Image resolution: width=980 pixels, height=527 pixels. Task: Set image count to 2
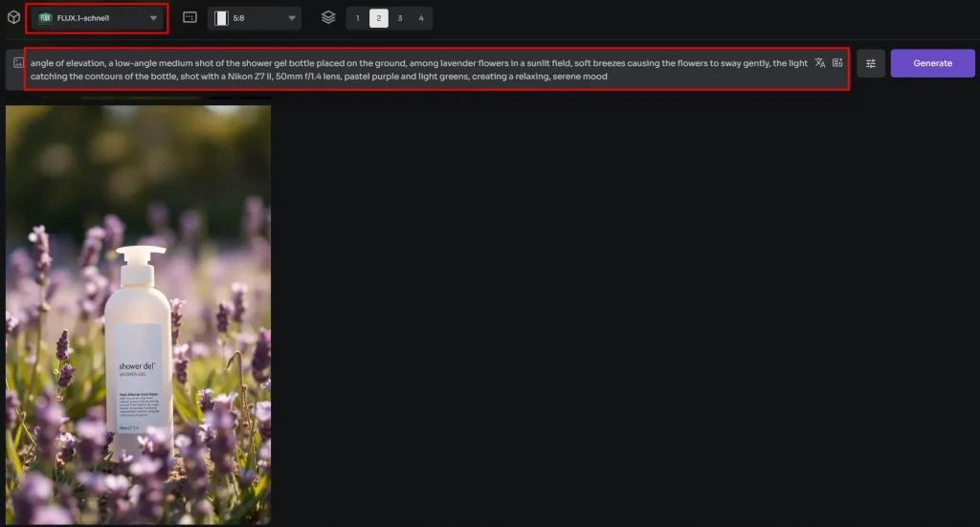tap(379, 18)
